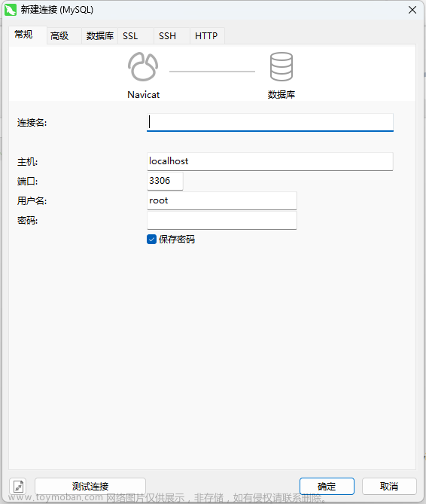Click the 端口 label
Image resolution: width=426 pixels, height=504 pixels.
(27, 182)
